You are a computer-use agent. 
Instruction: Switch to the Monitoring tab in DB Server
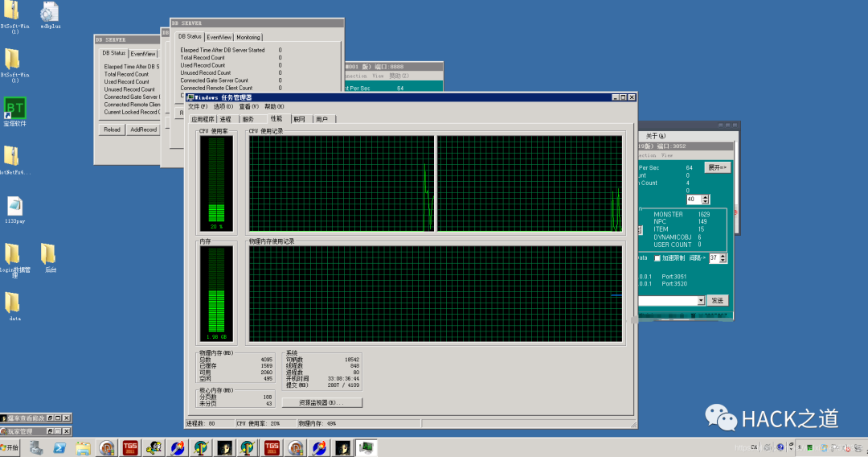(x=248, y=37)
